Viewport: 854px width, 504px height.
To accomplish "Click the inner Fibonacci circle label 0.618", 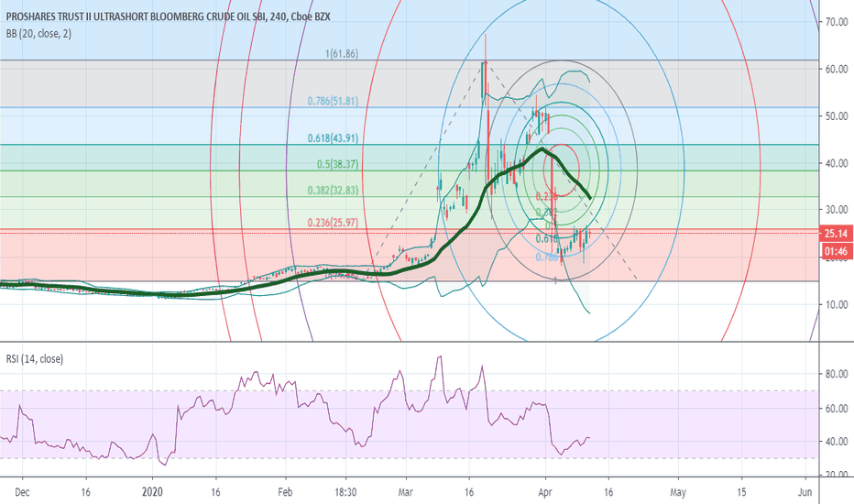I will [x=546, y=238].
